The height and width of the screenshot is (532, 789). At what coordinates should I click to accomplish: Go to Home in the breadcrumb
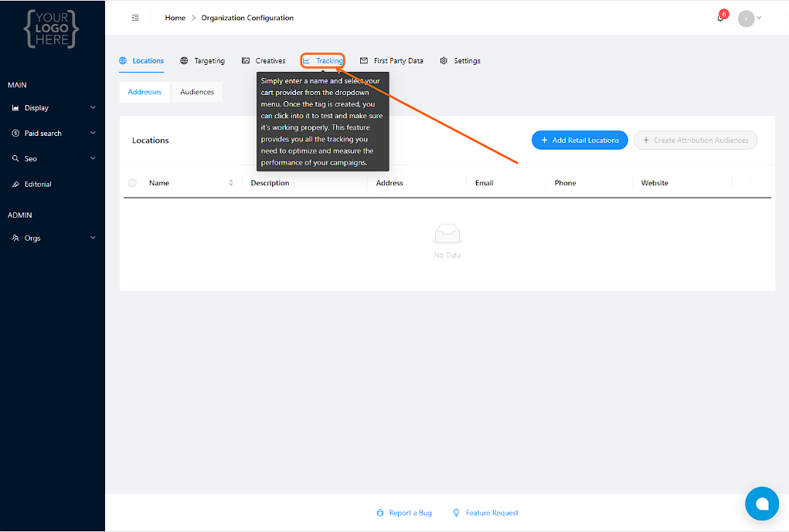175,18
